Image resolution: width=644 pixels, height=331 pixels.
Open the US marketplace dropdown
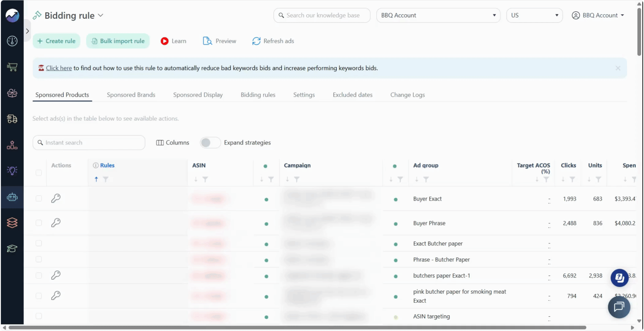click(x=534, y=15)
